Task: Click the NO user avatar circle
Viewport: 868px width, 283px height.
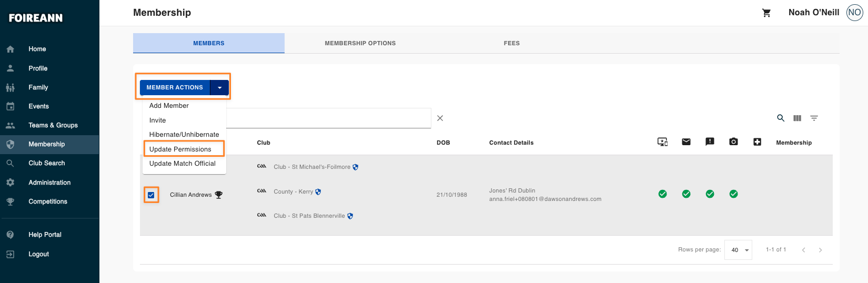Action: pyautogui.click(x=854, y=13)
